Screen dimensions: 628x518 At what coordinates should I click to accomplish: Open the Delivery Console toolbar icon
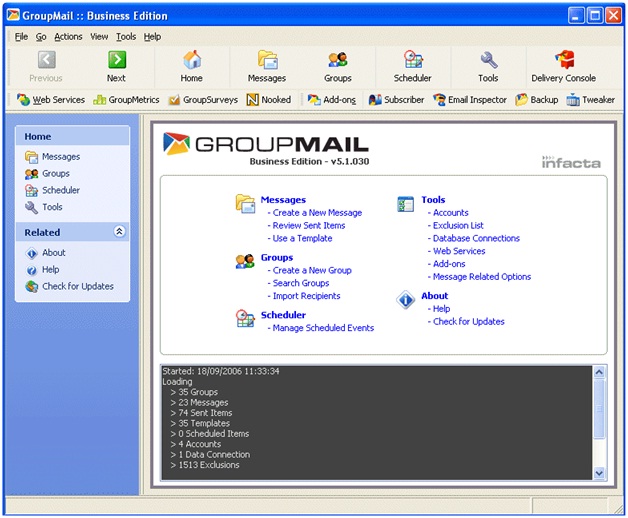tap(565, 66)
